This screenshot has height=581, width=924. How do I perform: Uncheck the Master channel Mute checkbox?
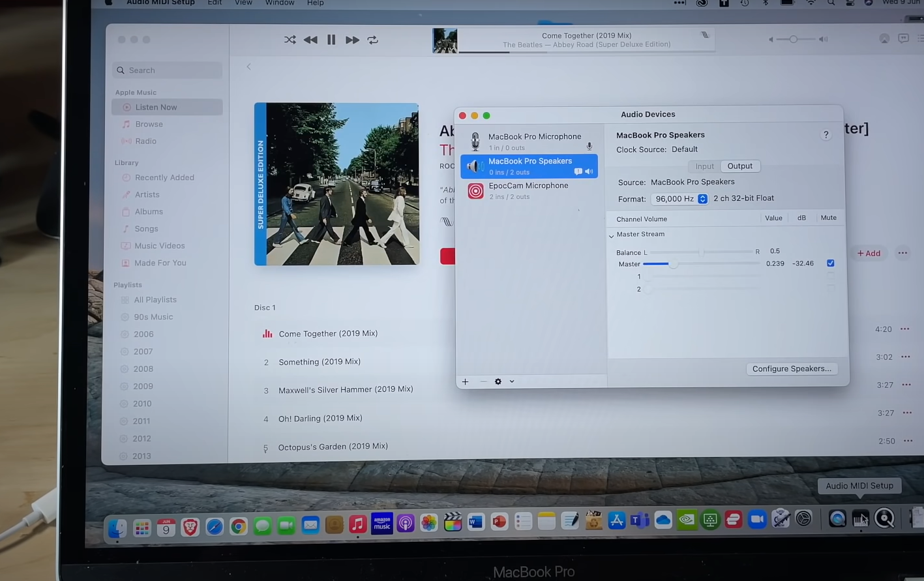coord(830,263)
